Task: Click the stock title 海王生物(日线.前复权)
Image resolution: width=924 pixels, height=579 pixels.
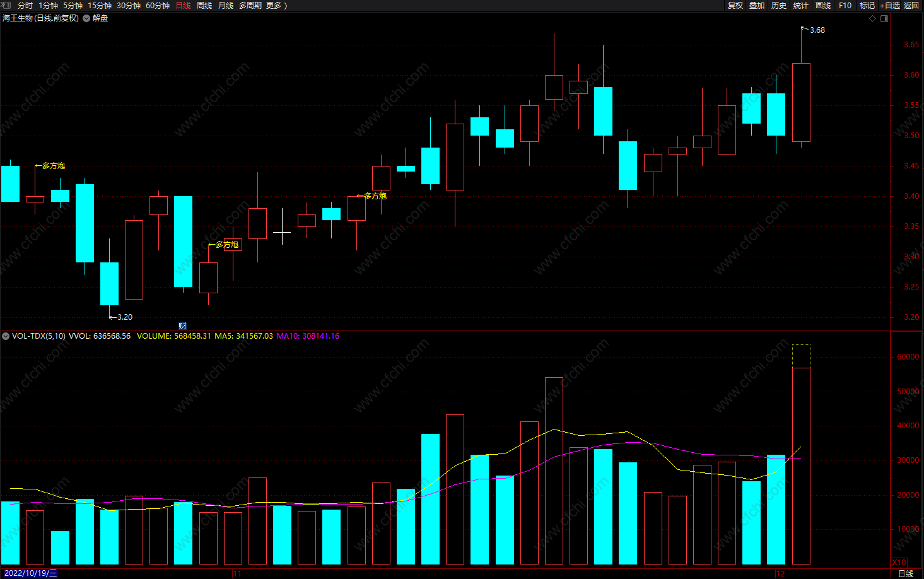Action: tap(40, 18)
